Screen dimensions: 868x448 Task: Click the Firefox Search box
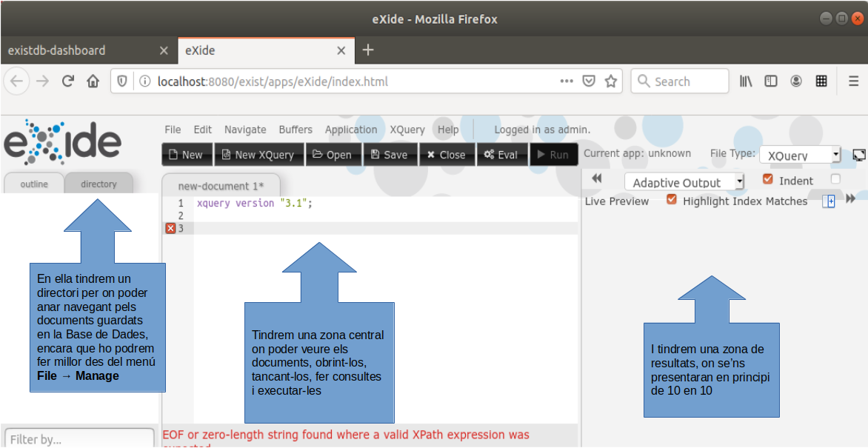click(x=680, y=81)
